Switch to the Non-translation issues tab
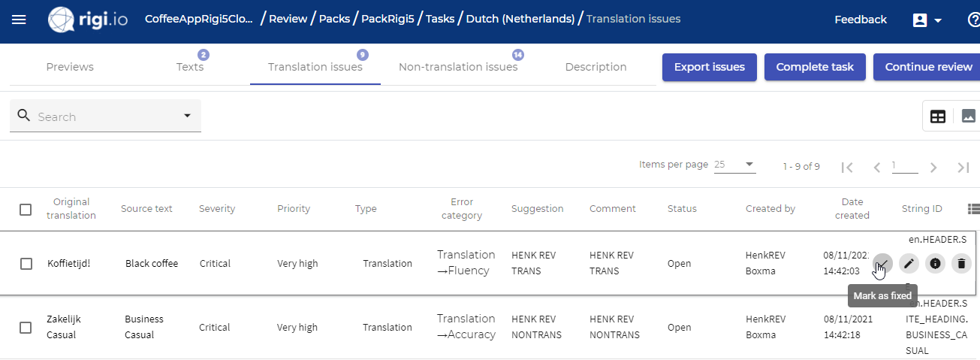 pyautogui.click(x=458, y=66)
